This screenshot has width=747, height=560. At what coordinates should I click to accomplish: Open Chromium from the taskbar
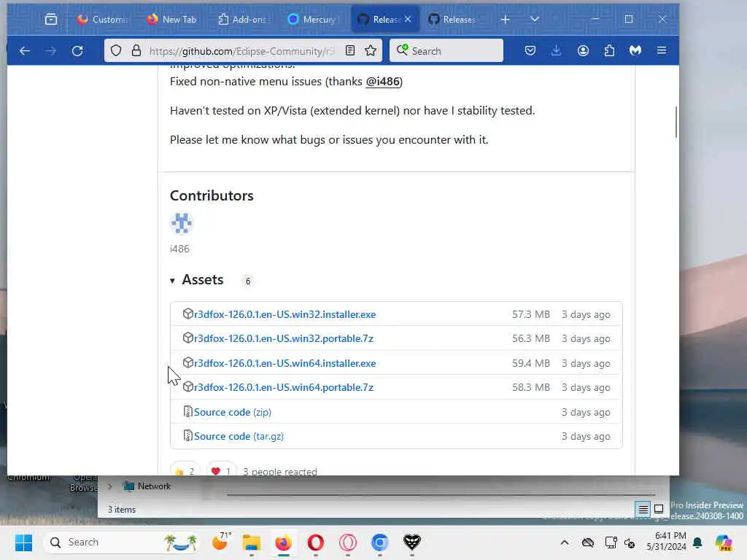tap(379, 542)
